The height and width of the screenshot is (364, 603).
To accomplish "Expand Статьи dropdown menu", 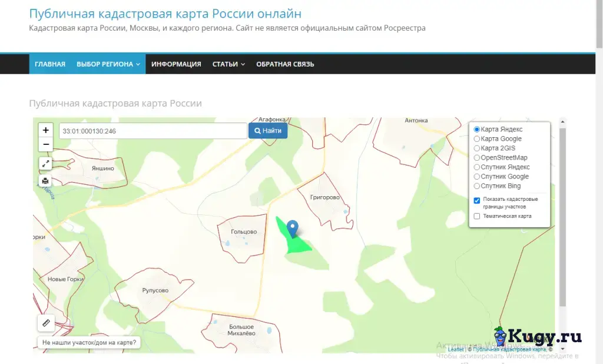I will click(228, 64).
